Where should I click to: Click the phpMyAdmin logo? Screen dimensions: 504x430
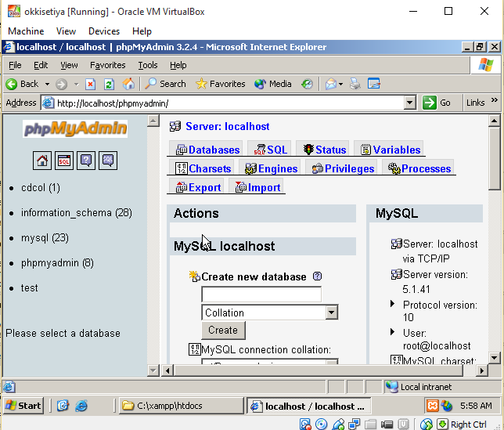point(75,128)
